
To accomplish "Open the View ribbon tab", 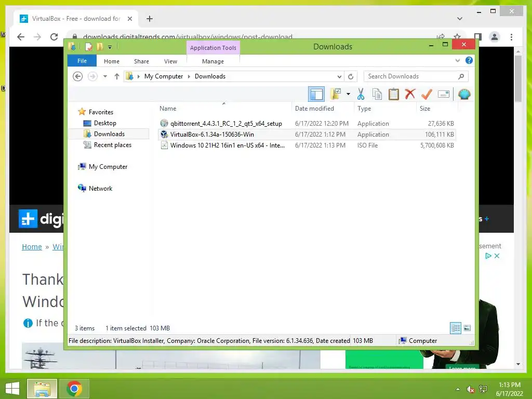I will point(170,61).
